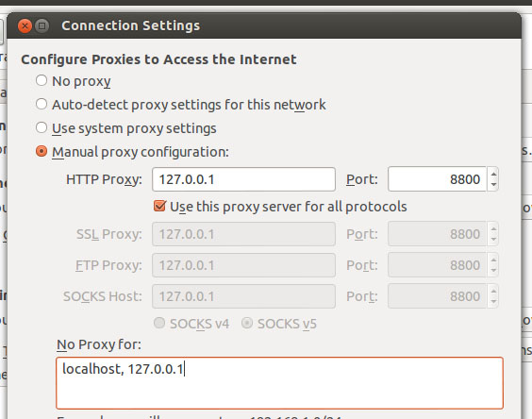Click the SOCKS Host address field
This screenshot has height=419, width=532.
[x=243, y=296]
